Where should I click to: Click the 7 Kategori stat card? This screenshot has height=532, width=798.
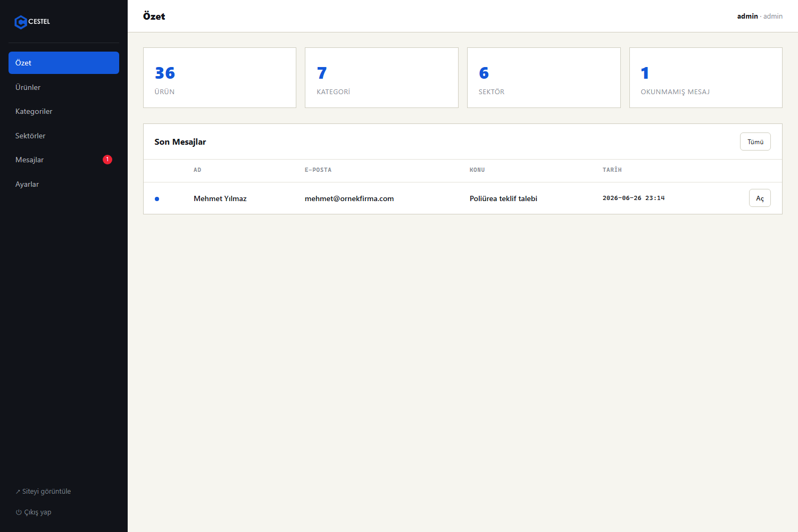381,78
